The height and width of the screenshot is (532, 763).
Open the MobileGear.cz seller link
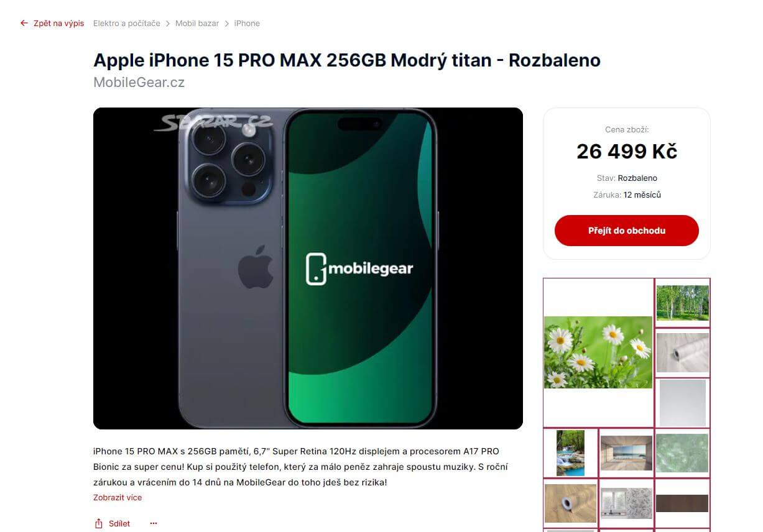[x=139, y=82]
